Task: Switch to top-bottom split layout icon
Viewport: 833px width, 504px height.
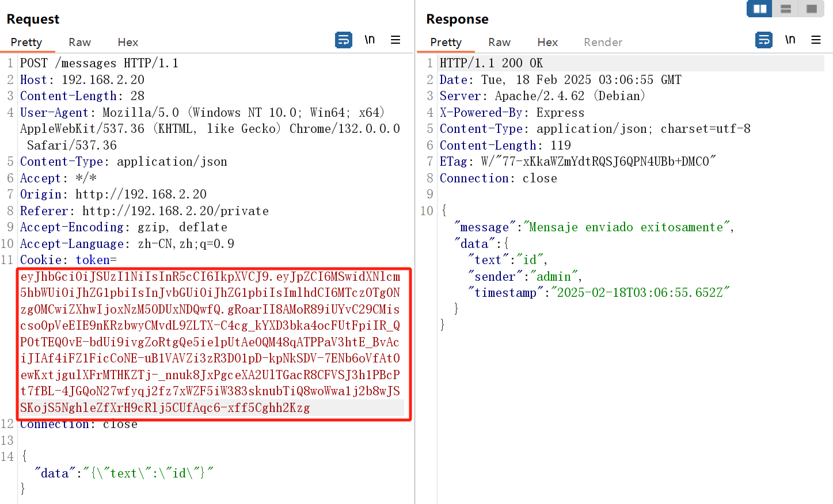Action: click(x=786, y=9)
